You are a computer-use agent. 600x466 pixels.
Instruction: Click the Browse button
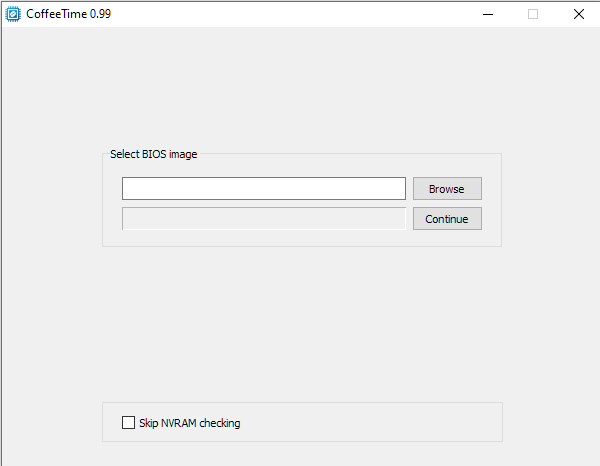[447, 188]
